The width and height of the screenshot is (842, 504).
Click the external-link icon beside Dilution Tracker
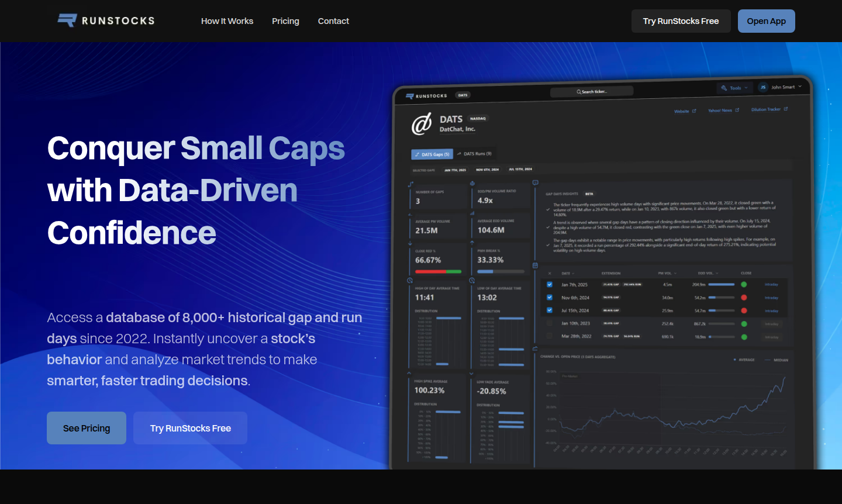[786, 109]
